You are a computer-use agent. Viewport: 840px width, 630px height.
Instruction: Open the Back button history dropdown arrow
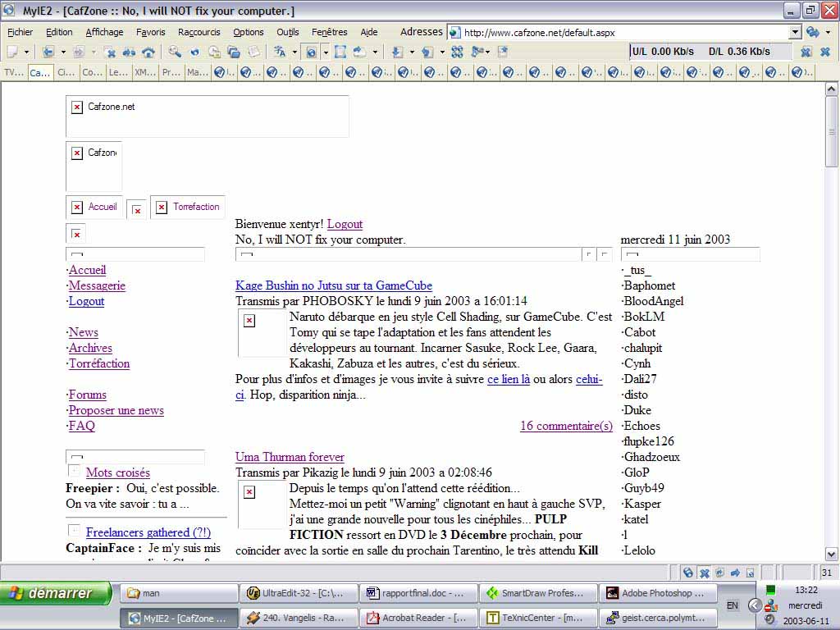(63, 52)
